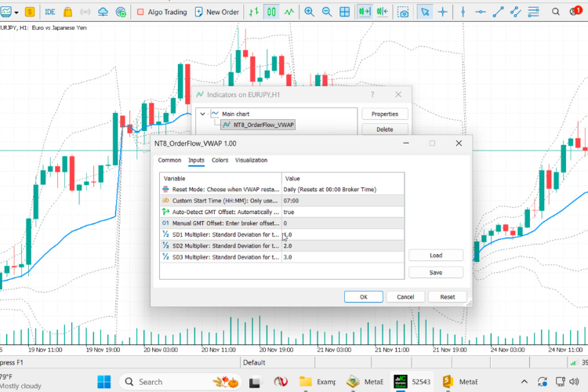Screen dimensions: 588x392
Task: Switch to the Colors tab
Action: [220, 160]
